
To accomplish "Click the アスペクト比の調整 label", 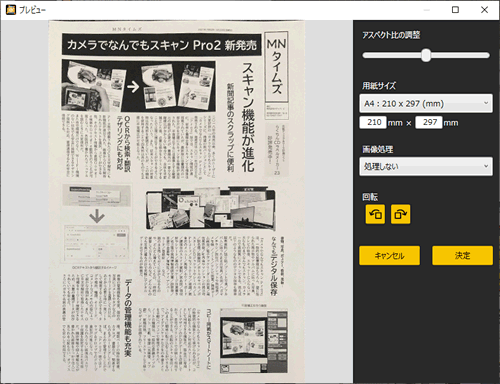I will [391, 35].
